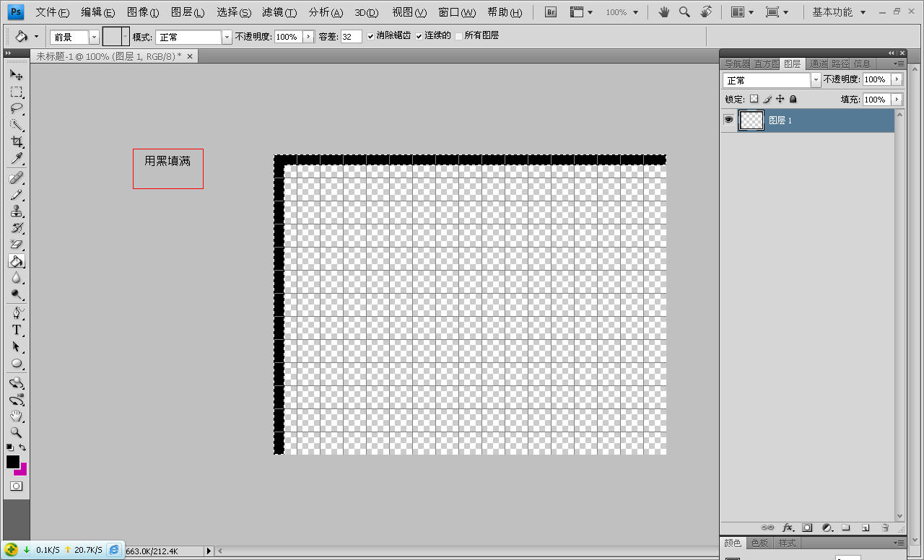
Task: Choose the Eraser tool
Action: (x=16, y=245)
